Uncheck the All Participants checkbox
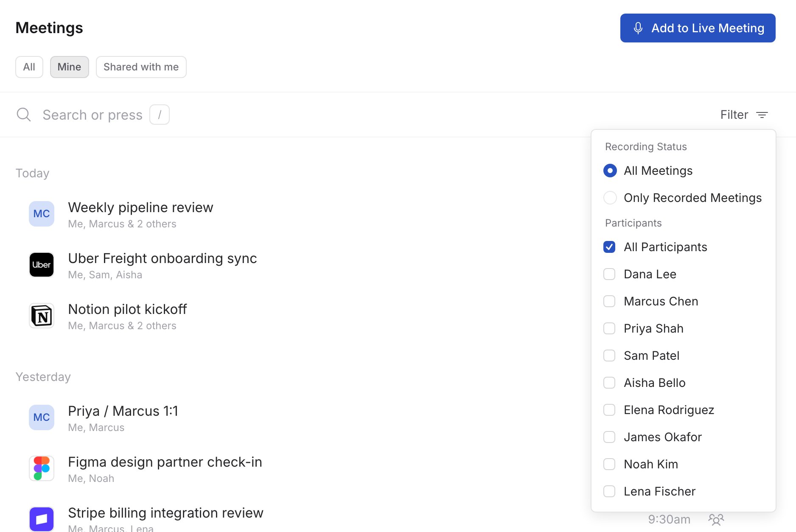796x532 pixels. point(609,247)
